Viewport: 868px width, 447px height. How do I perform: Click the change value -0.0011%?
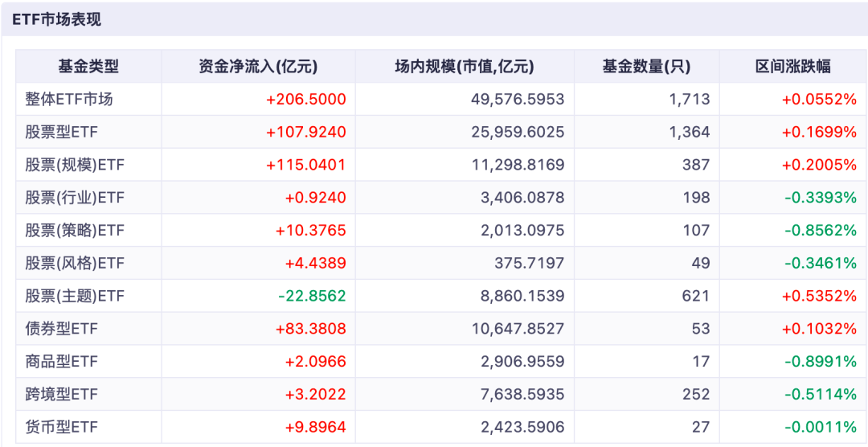coord(821,427)
